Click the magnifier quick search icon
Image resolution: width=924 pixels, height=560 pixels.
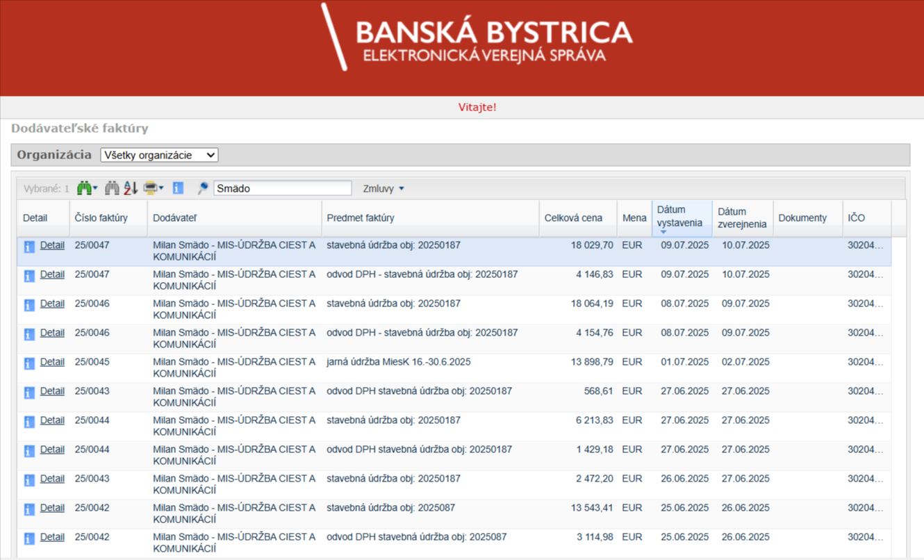203,188
